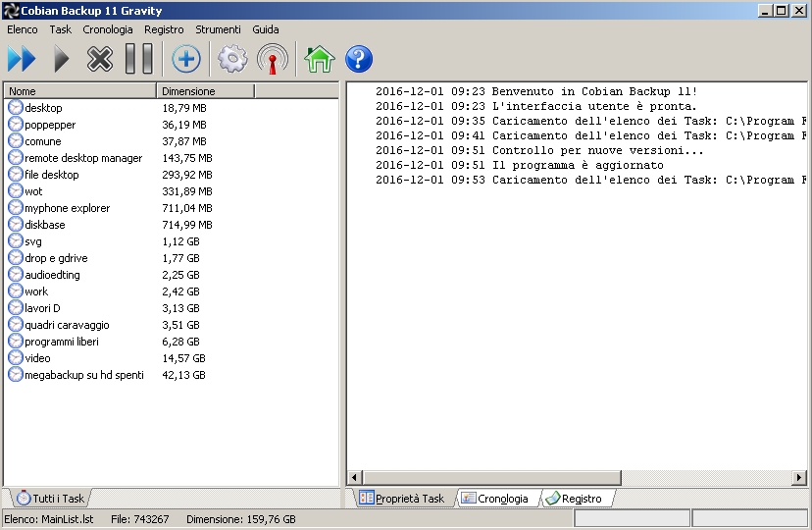Select the megabackup su hd spenti task
812x530 pixels.
click(84, 375)
